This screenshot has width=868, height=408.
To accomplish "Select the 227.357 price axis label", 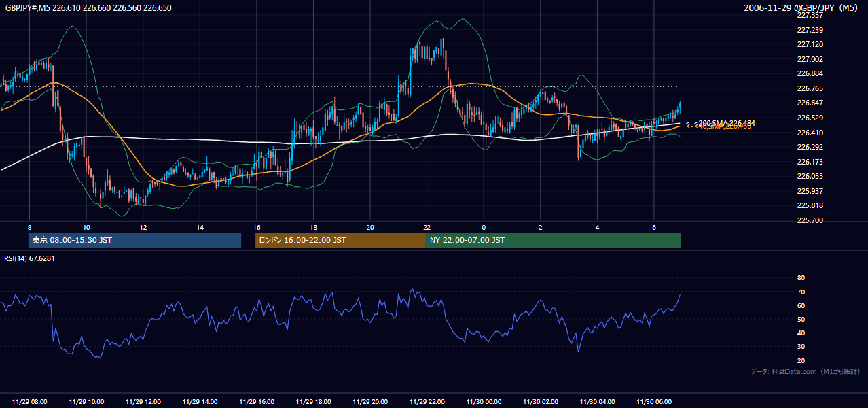I will point(809,15).
